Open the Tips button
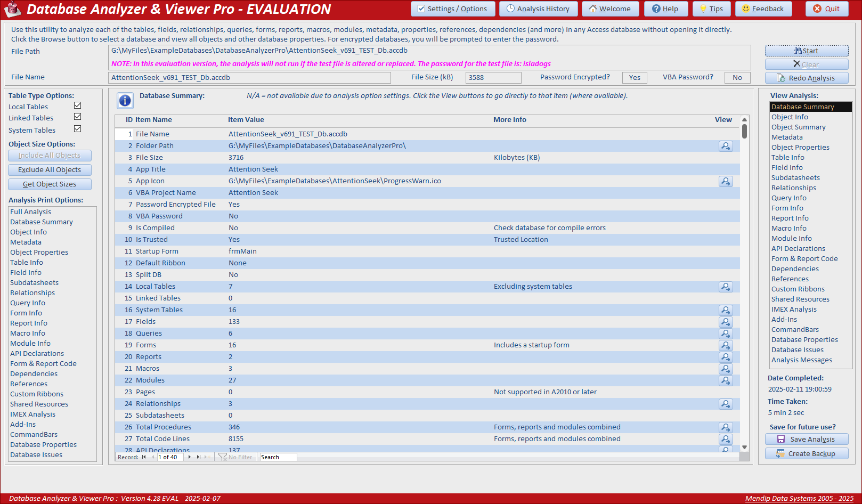This screenshot has height=504, width=862. click(712, 9)
